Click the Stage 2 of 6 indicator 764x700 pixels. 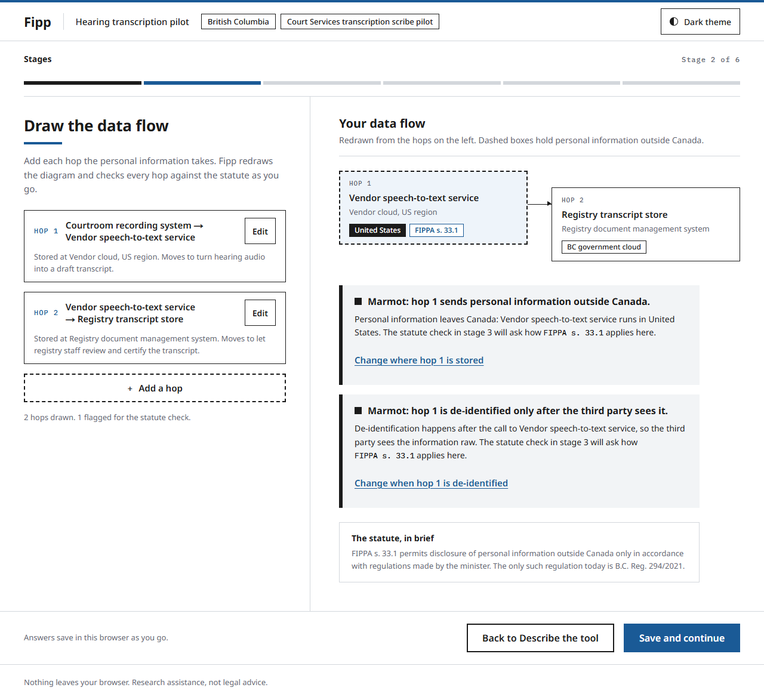click(x=710, y=60)
